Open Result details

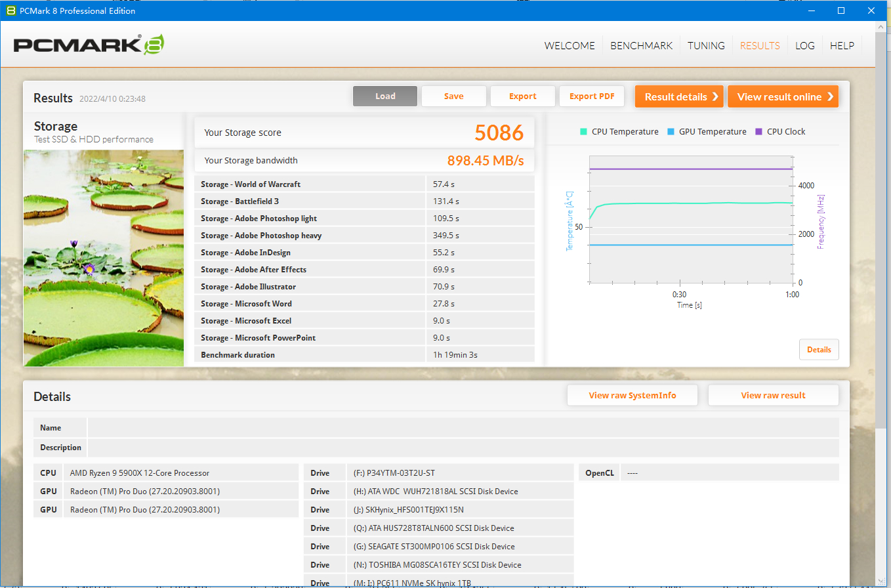click(x=679, y=96)
